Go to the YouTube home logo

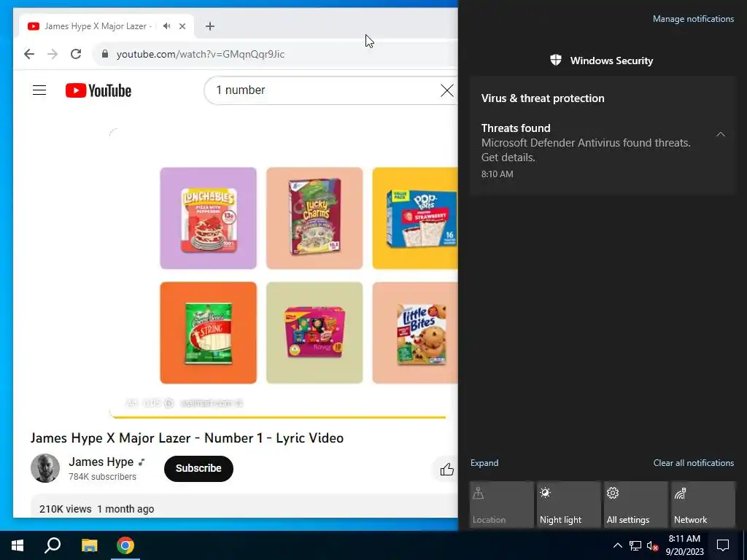point(98,90)
